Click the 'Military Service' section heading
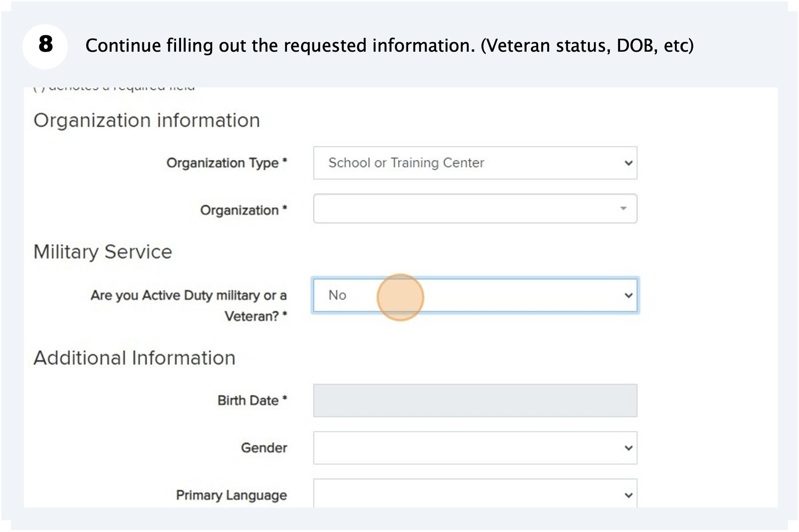 tap(103, 251)
